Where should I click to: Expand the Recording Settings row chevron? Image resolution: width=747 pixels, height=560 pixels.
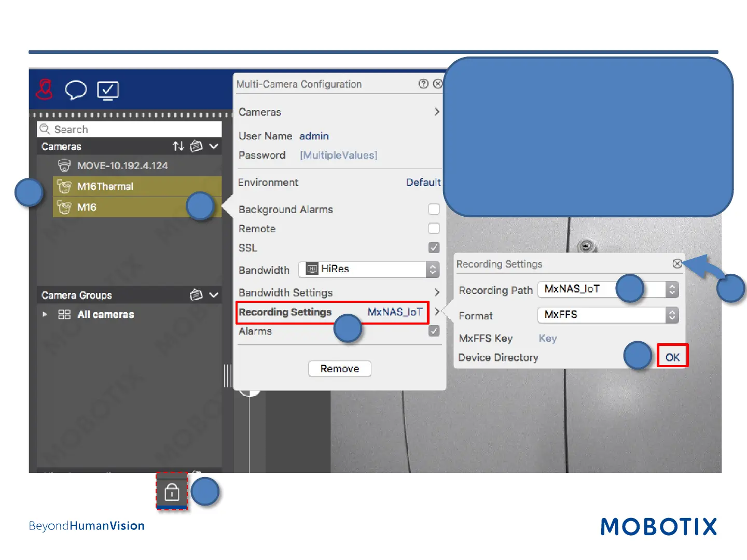click(x=437, y=312)
